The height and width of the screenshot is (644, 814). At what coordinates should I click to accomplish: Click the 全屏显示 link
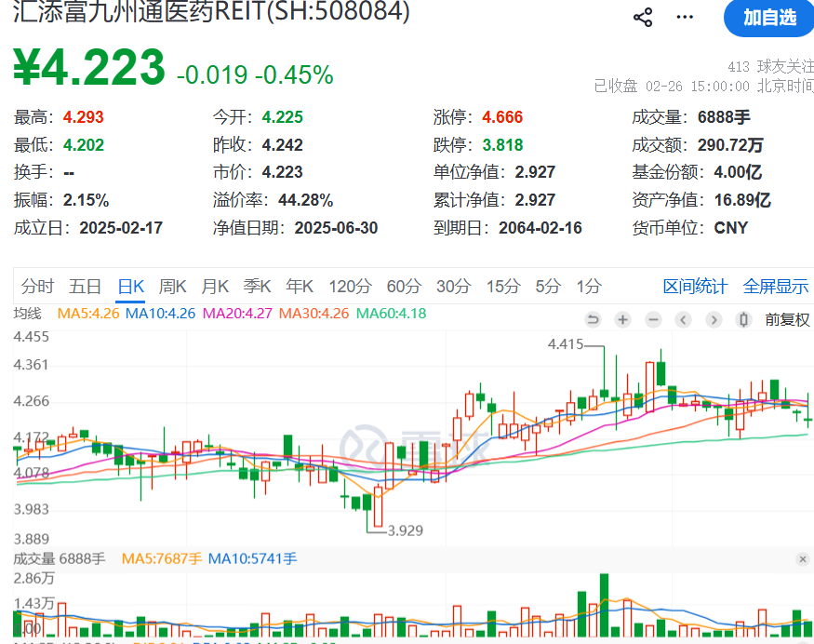click(776, 286)
